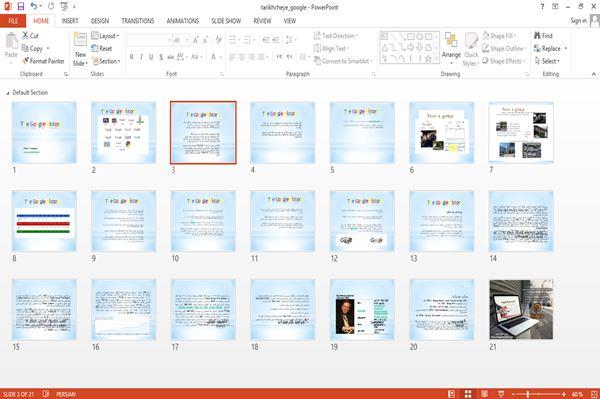Save the presentation from Quick Access Toolbar
This screenshot has width=600, height=399.
point(21,6)
